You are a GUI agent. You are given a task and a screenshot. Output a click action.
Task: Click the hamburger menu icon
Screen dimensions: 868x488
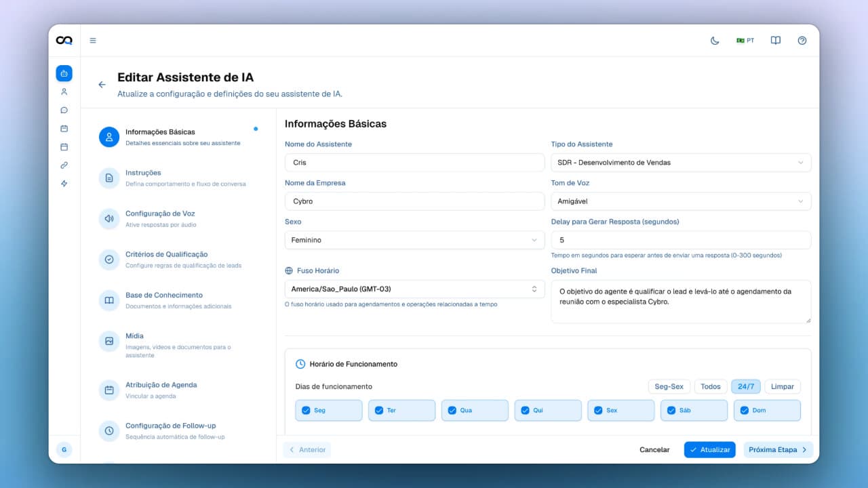coord(93,41)
